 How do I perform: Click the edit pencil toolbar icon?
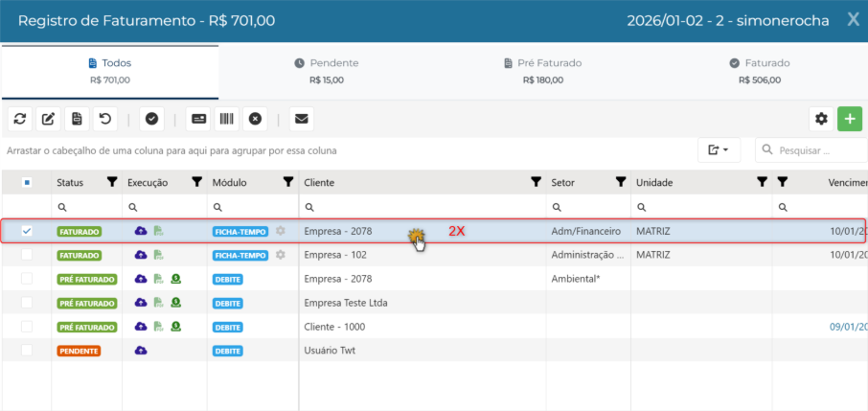(x=48, y=119)
